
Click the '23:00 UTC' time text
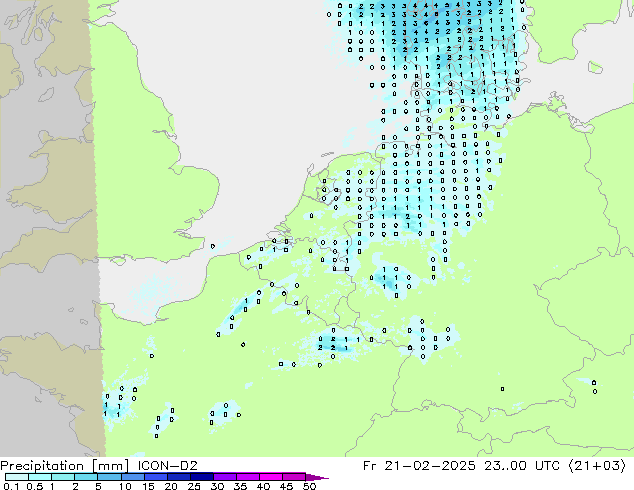tap(522, 466)
